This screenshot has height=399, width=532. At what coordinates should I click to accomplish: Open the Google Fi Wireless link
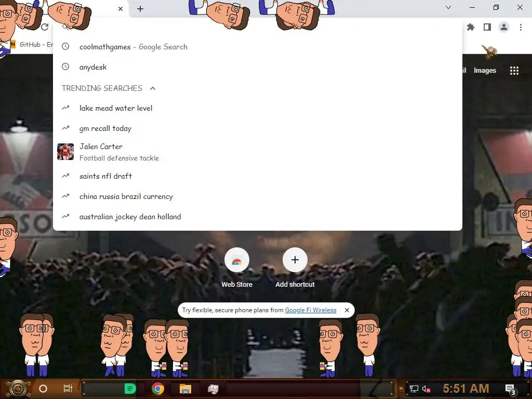(311, 310)
